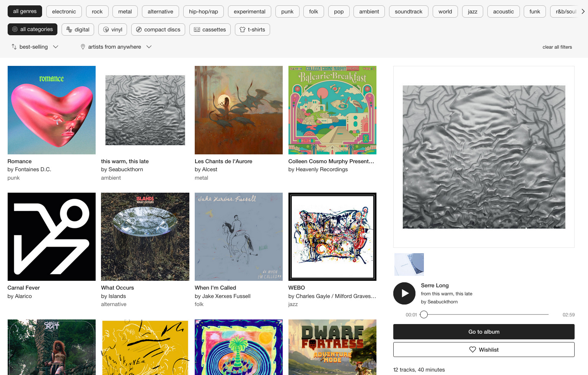Viewport: 588px width, 375px height.
Task: Open the best-selling sort dropdown
Action: point(35,47)
